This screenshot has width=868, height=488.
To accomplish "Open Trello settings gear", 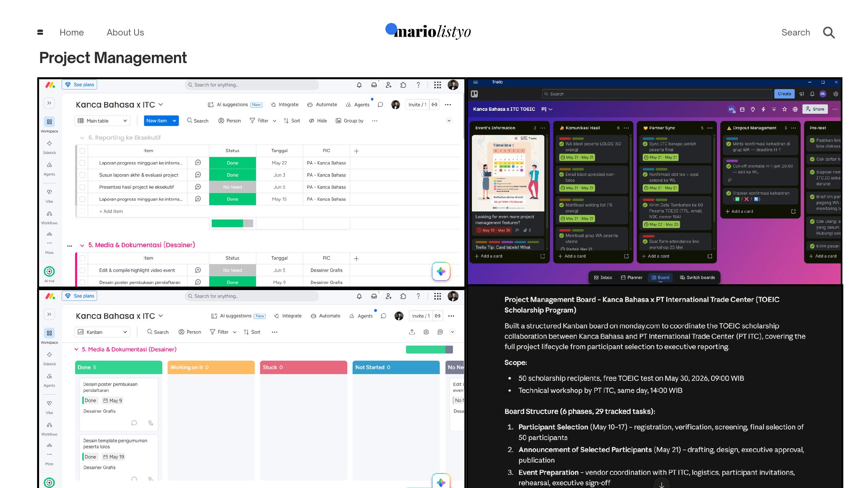I will click(836, 94).
